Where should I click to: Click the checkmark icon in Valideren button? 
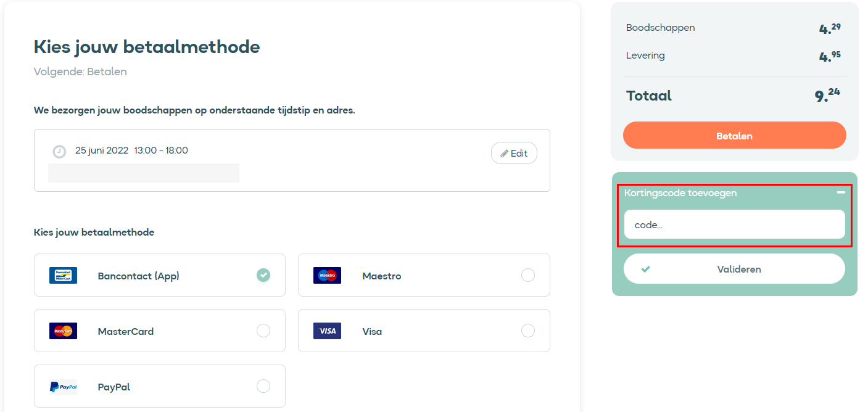(x=646, y=269)
